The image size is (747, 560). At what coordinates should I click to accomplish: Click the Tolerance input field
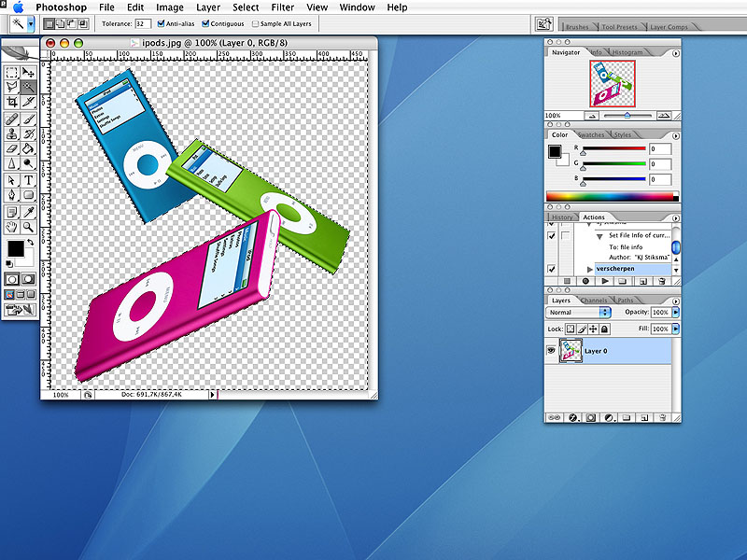(143, 22)
